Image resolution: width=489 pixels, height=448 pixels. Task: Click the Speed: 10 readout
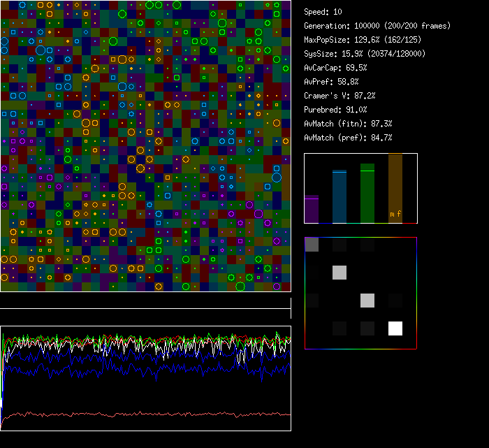(x=323, y=12)
